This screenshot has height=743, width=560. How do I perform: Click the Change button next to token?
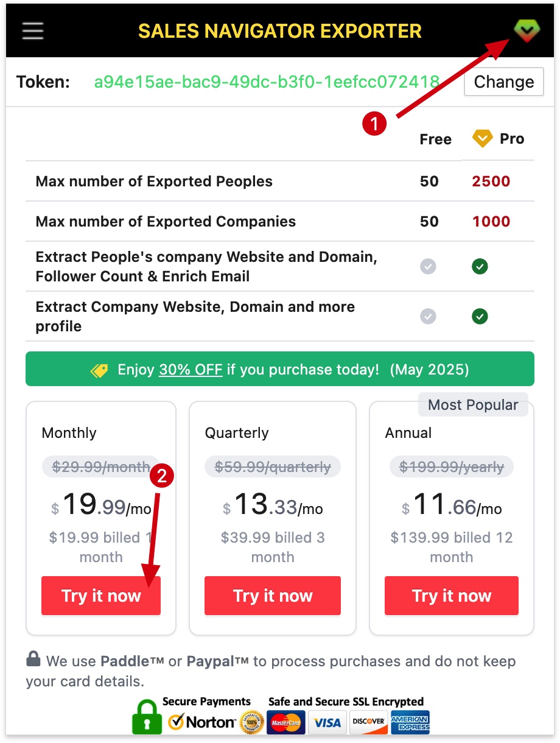[x=503, y=81]
